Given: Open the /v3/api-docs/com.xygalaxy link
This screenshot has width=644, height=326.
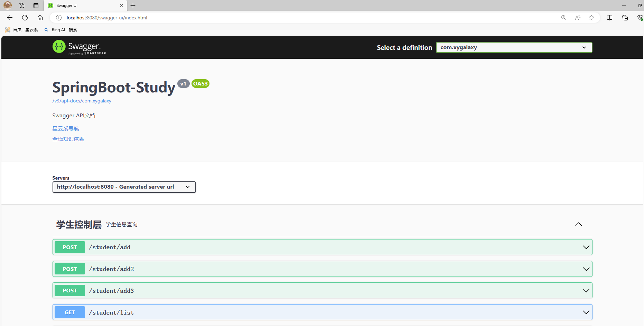Looking at the screenshot, I should pos(82,101).
